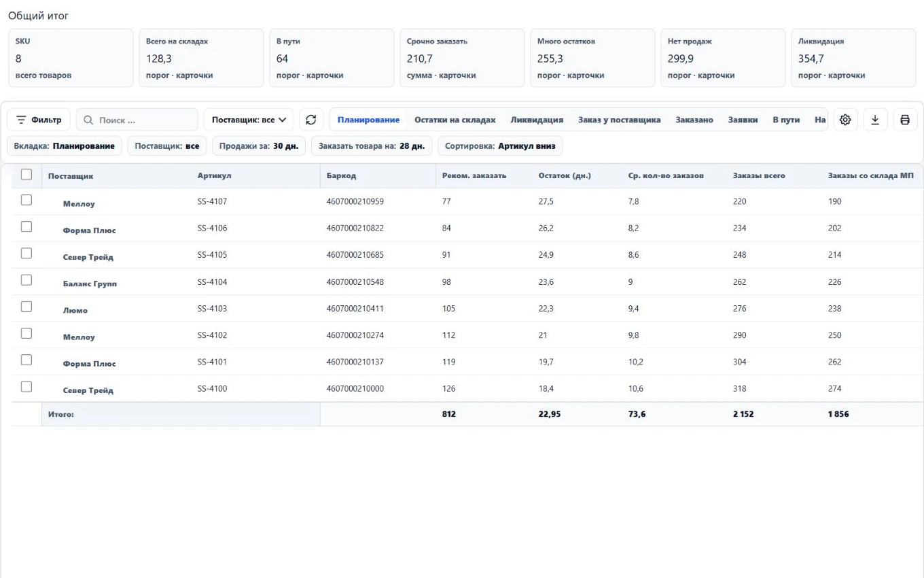Viewport: 924px width, 578px height.
Task: Sort by Реком. заказать column header
Action: (474, 175)
